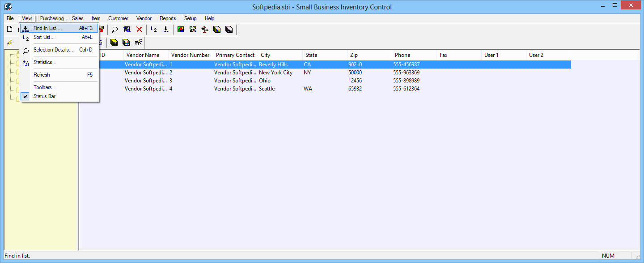Sort by Vendor Name column header

(146, 55)
